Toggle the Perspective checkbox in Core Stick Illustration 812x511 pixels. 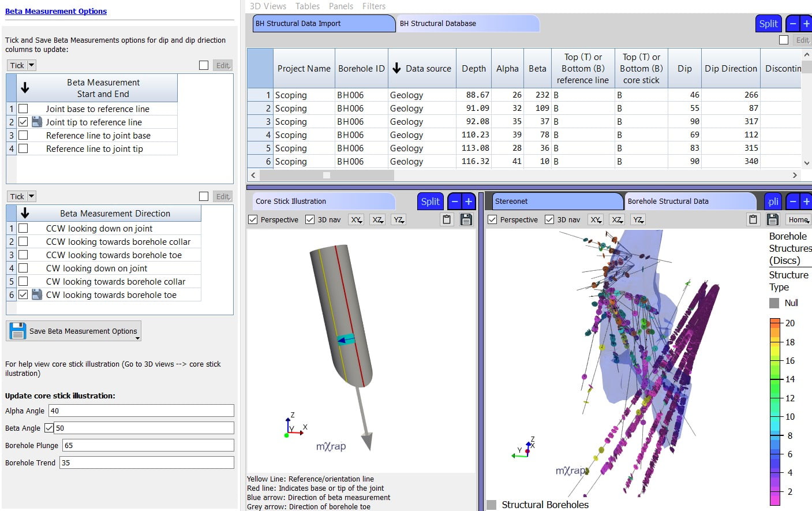pyautogui.click(x=254, y=219)
